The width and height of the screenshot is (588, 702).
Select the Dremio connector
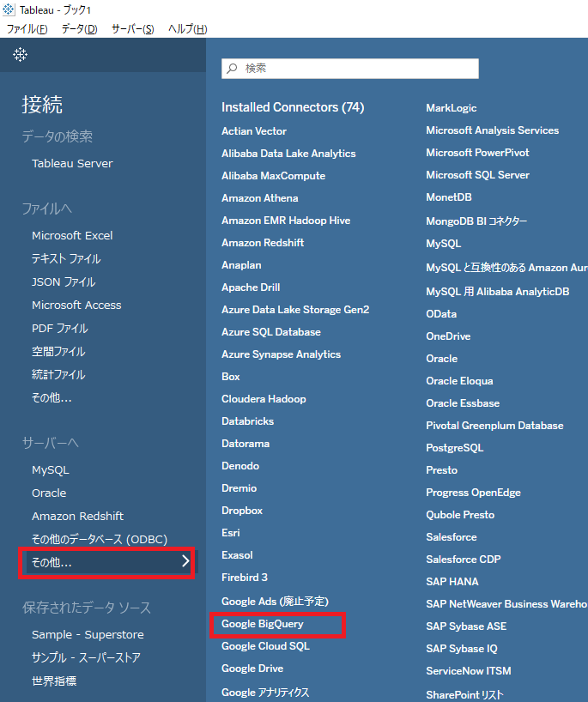pyautogui.click(x=239, y=488)
